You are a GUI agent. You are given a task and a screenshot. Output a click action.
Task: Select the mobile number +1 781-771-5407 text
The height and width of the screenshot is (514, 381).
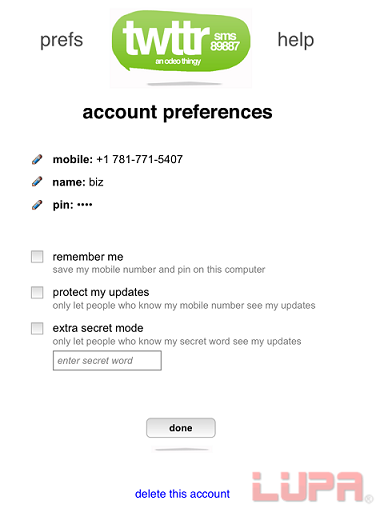click(x=139, y=159)
